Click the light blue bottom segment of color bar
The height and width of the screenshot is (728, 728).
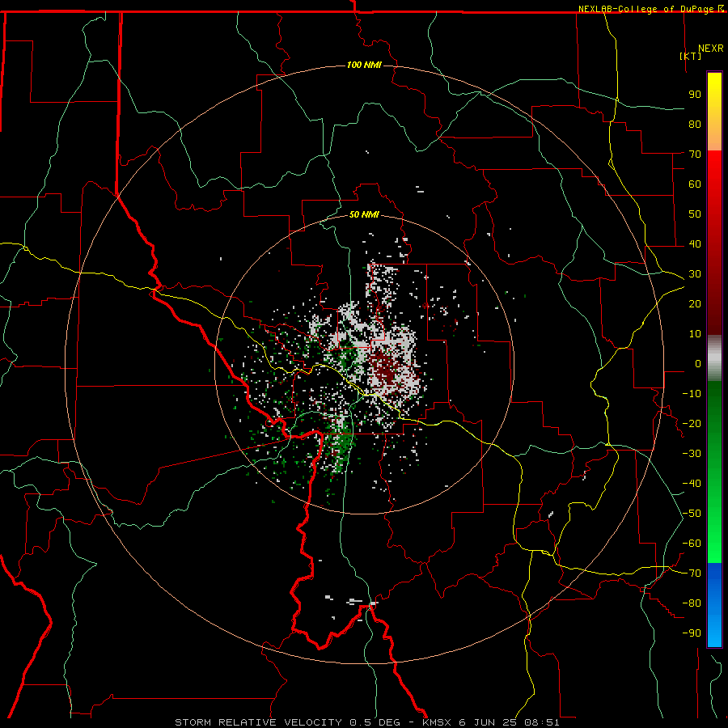coord(714,604)
